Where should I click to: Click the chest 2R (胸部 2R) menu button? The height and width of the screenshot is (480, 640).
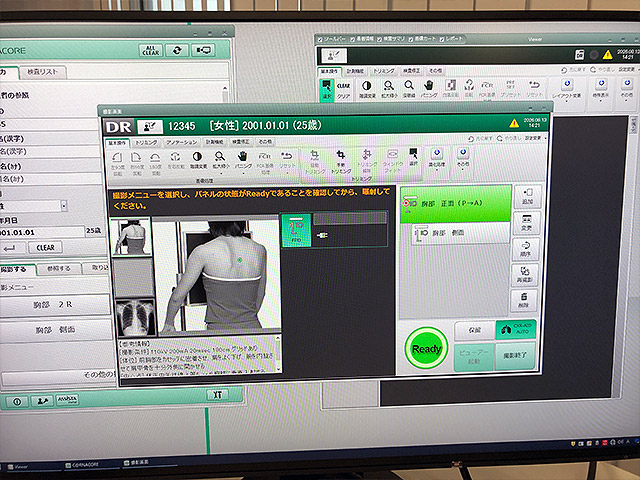pyautogui.click(x=54, y=305)
